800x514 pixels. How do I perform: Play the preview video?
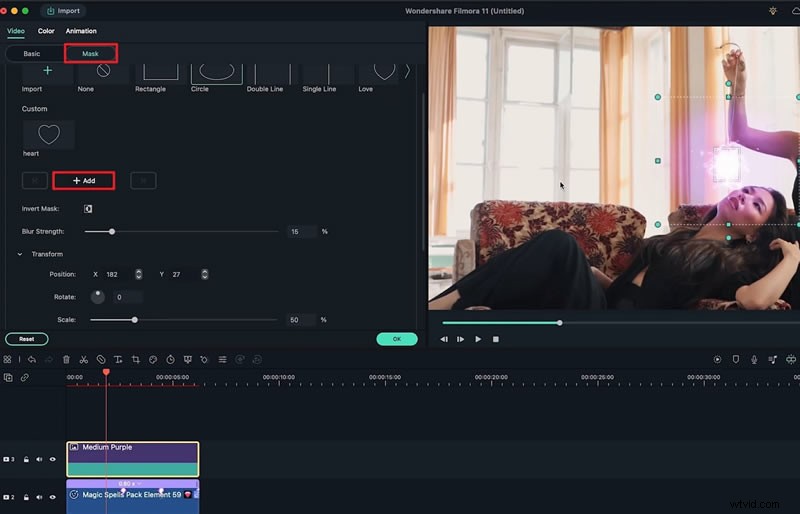click(478, 339)
